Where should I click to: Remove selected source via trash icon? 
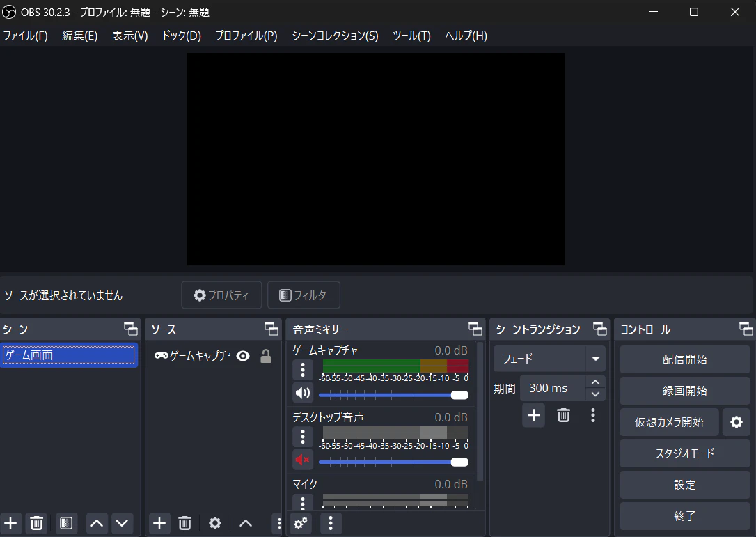point(184,524)
